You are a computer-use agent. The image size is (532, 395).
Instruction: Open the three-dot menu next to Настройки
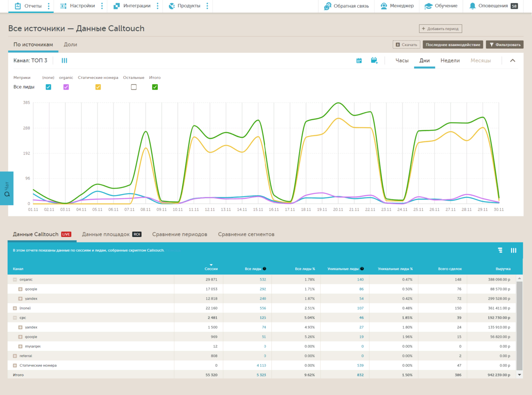tap(102, 6)
